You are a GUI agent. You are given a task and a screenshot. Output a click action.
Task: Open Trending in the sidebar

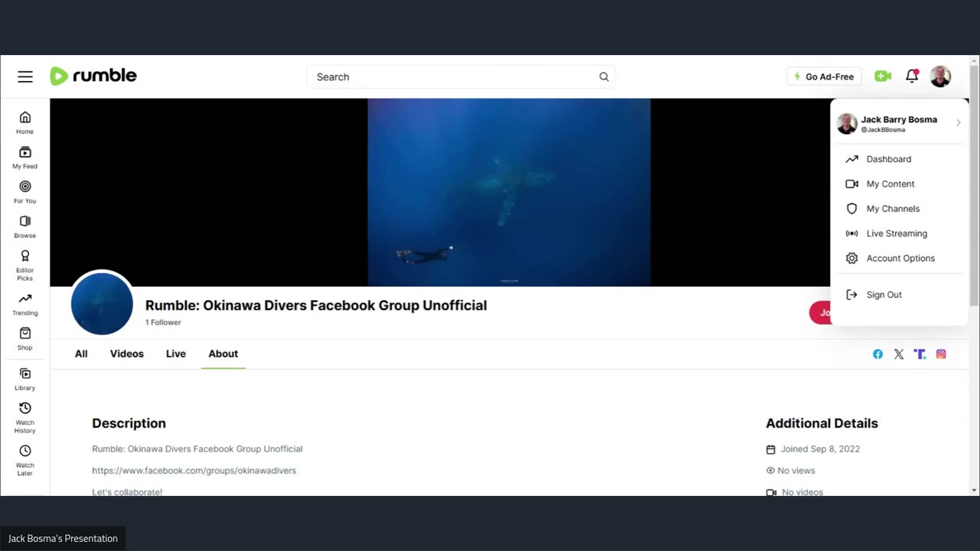click(x=25, y=304)
